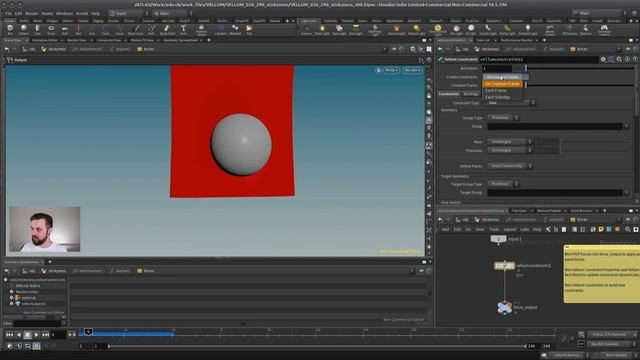Click the Group input field

point(555,127)
